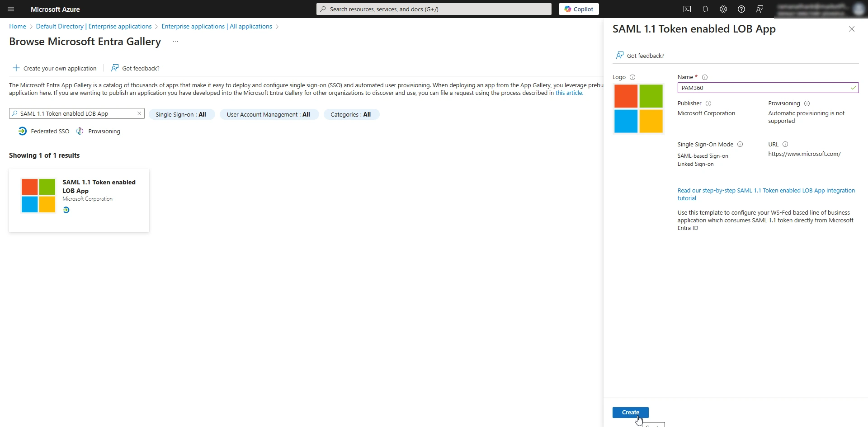Click the PAM360 name input field
Image resolution: width=868 pixels, height=427 pixels.
click(x=768, y=88)
